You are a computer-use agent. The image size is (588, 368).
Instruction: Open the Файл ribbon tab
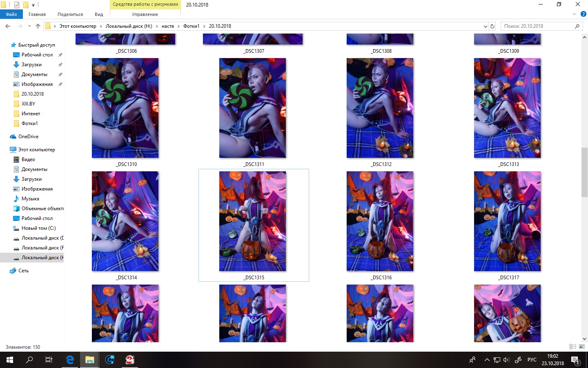[11, 14]
